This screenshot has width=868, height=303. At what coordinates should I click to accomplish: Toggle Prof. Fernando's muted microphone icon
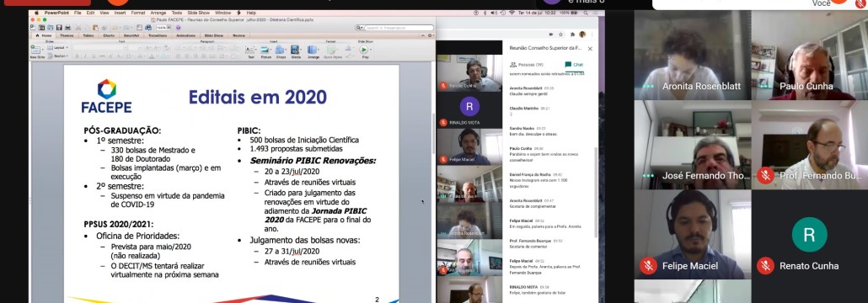point(765,176)
